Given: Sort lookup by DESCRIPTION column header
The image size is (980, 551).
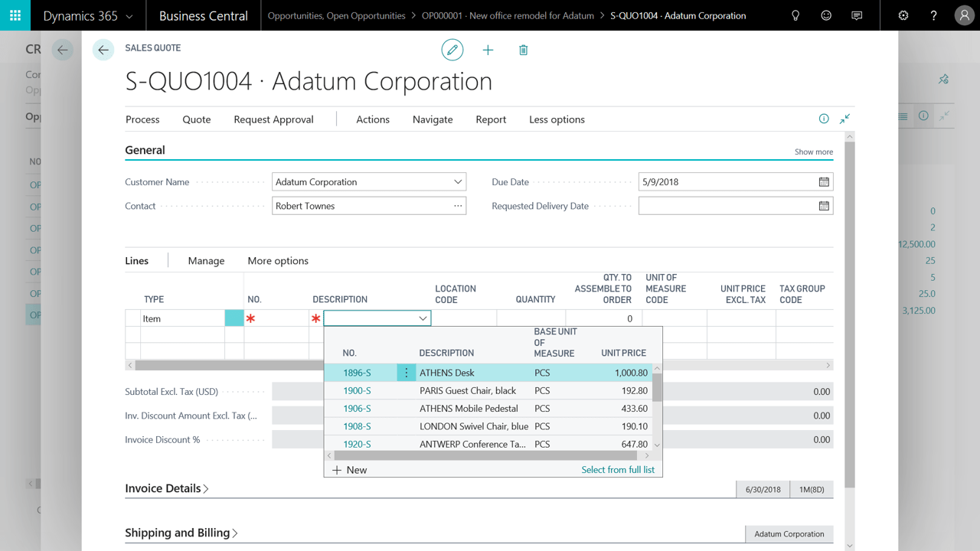Looking at the screenshot, I should [x=446, y=353].
